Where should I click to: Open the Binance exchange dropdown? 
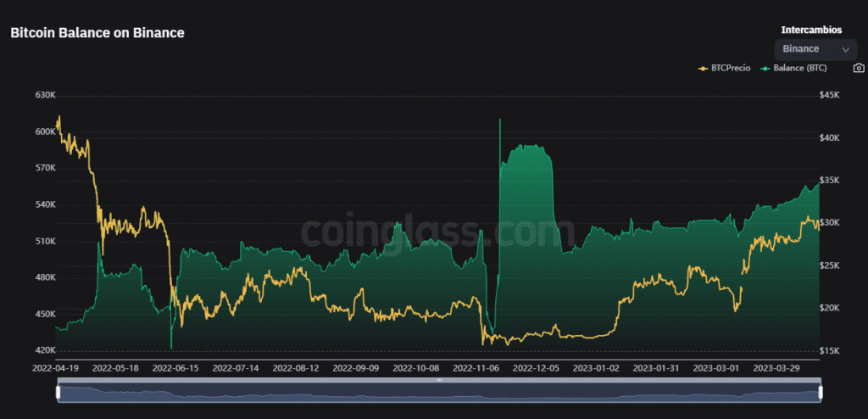(815, 49)
